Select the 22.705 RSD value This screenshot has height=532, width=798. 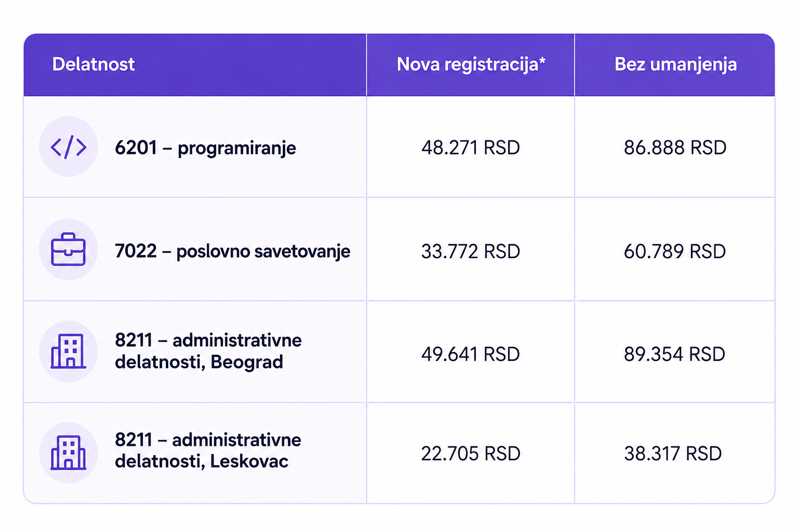(x=471, y=454)
